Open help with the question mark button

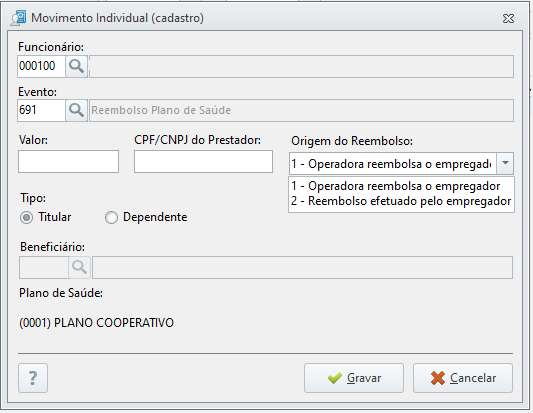point(33,378)
